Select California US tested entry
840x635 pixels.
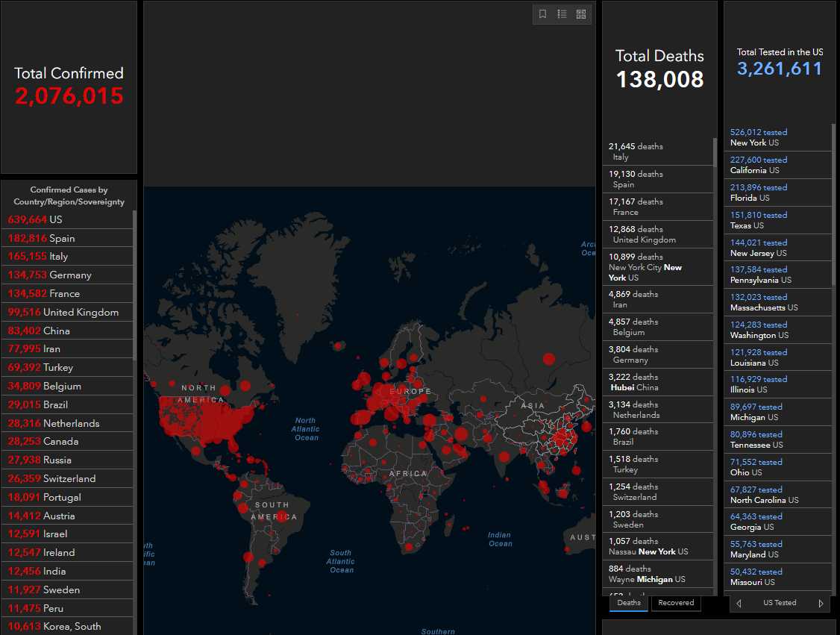click(x=776, y=165)
